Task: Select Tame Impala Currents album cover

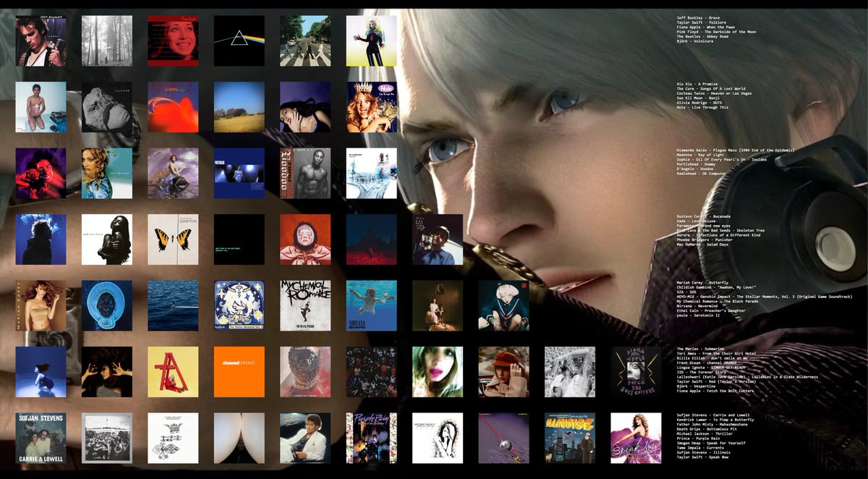Action: click(x=503, y=438)
